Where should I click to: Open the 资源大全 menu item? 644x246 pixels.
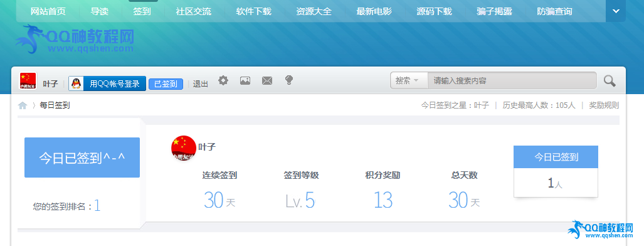[314, 11]
